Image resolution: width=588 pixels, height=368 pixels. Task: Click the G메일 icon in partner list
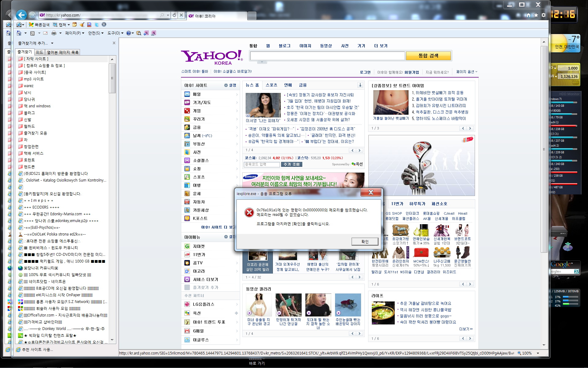tap(187, 331)
